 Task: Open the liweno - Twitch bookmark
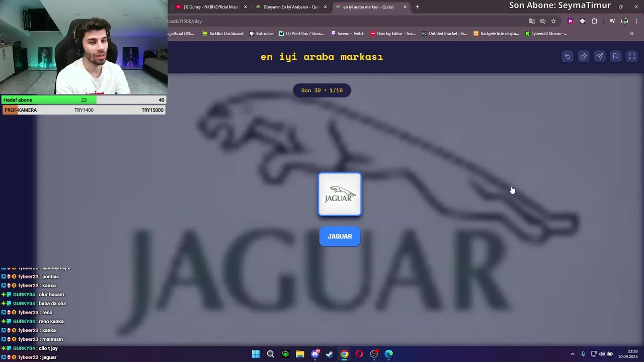pyautogui.click(x=348, y=34)
